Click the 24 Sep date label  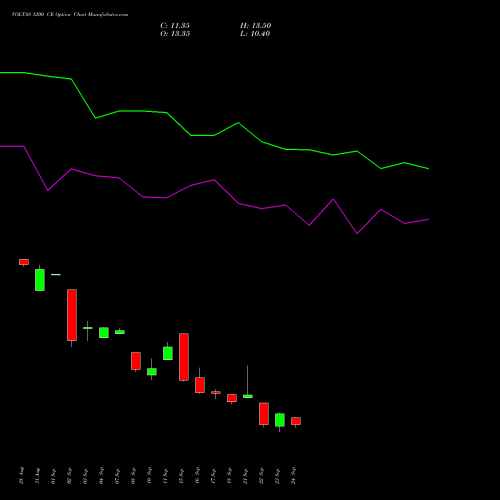click(x=294, y=476)
